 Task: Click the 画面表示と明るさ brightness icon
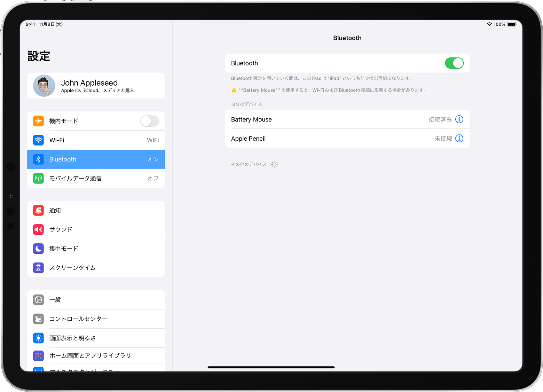pos(38,338)
